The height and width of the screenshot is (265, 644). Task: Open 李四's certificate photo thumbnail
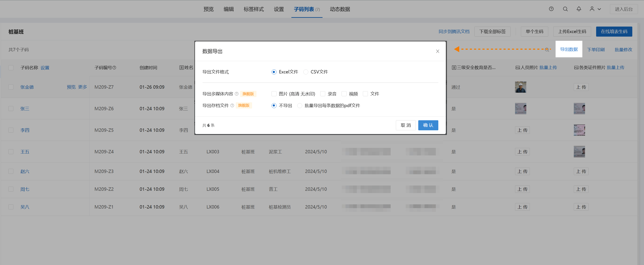click(579, 130)
